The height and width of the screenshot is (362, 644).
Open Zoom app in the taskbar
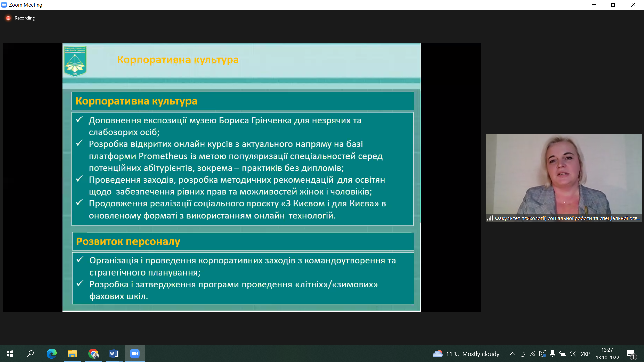coord(135,354)
